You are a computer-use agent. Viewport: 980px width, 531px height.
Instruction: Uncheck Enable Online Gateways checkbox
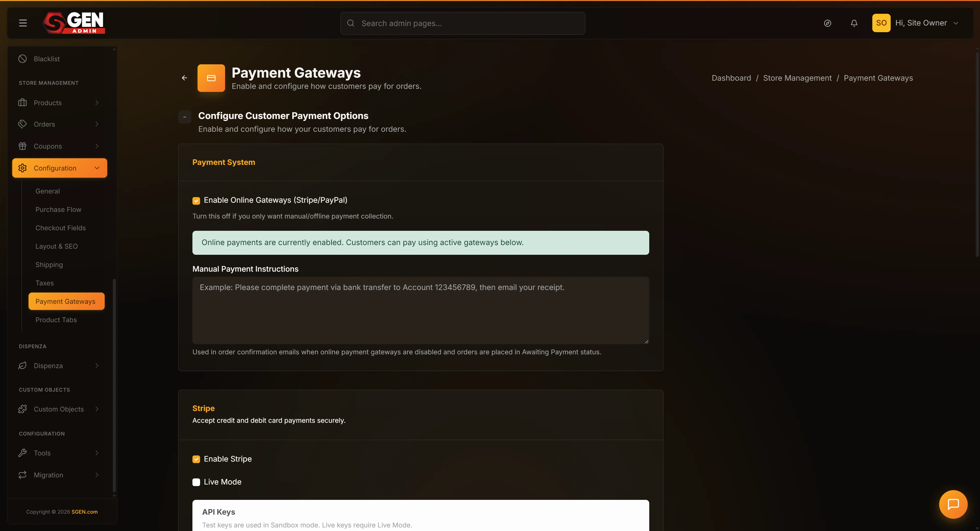pyautogui.click(x=196, y=201)
